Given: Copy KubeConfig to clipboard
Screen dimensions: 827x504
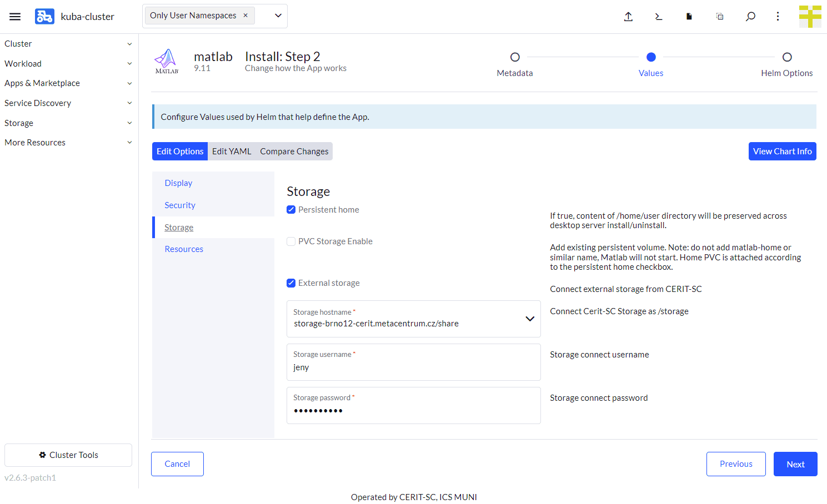Looking at the screenshot, I should (719, 17).
